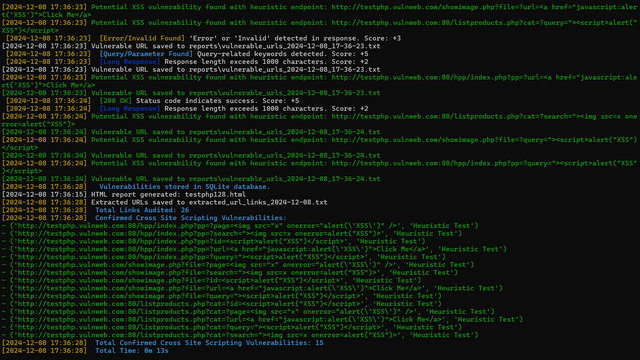This screenshot has height=360, width=640.
Task: Click the '[Long Response]' tag timestamped 17:36:24
Action: tap(130, 109)
